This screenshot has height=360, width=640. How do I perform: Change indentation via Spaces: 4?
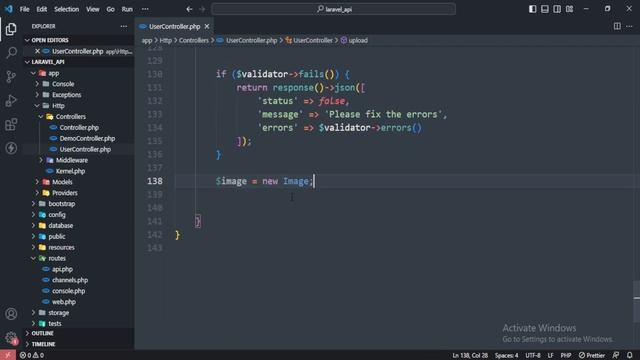(507, 356)
